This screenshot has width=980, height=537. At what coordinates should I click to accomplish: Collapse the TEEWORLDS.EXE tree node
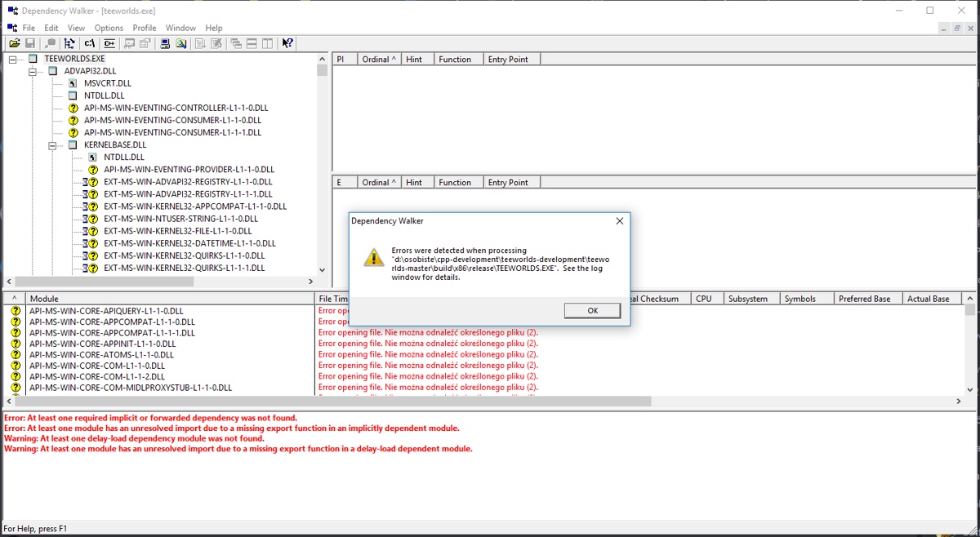13,60
